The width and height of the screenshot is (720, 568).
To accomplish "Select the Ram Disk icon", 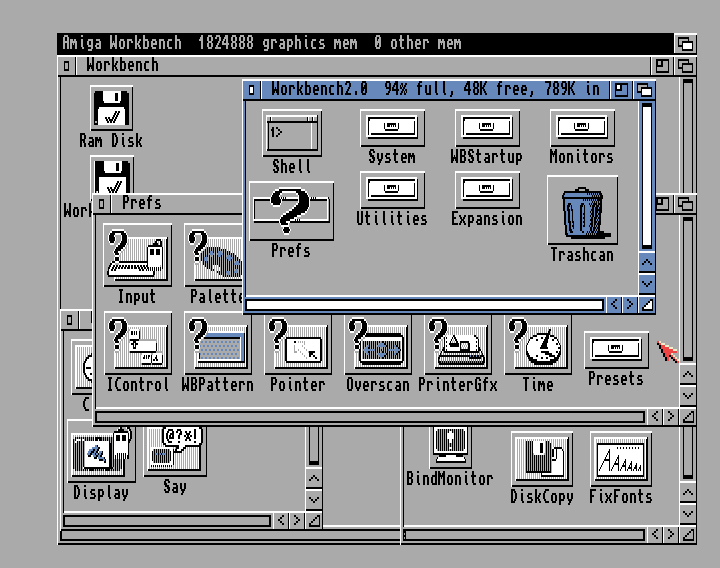I will tap(111, 108).
